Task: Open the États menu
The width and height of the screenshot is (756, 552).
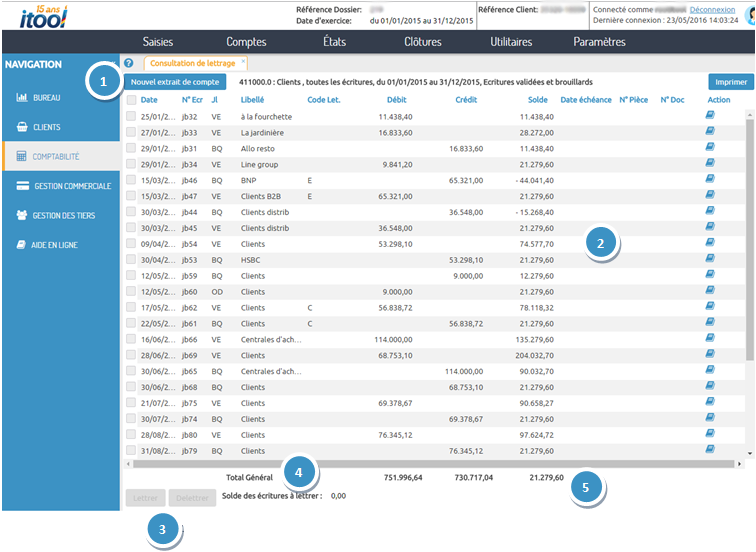Action: pyautogui.click(x=334, y=42)
